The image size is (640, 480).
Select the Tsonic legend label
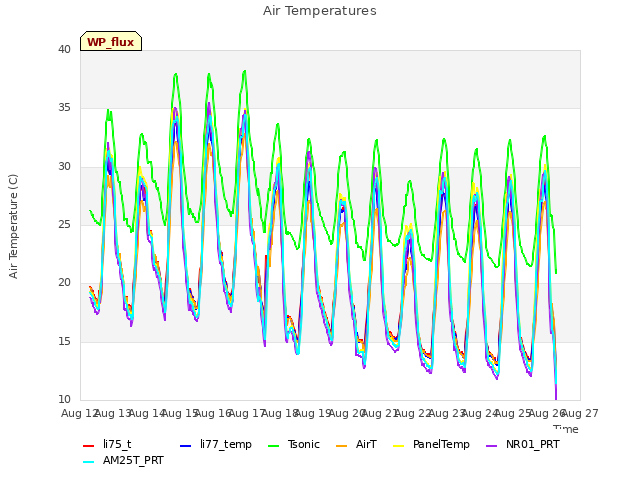point(304,444)
